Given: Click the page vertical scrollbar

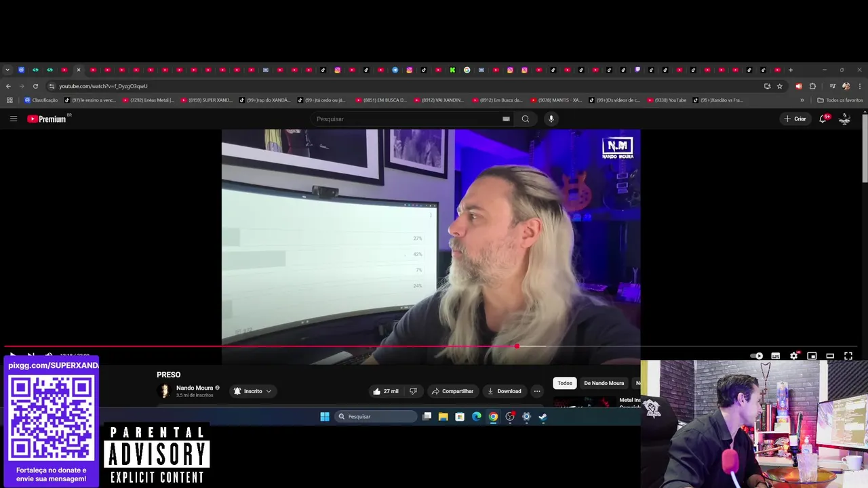Looking at the screenshot, I should point(865,148).
